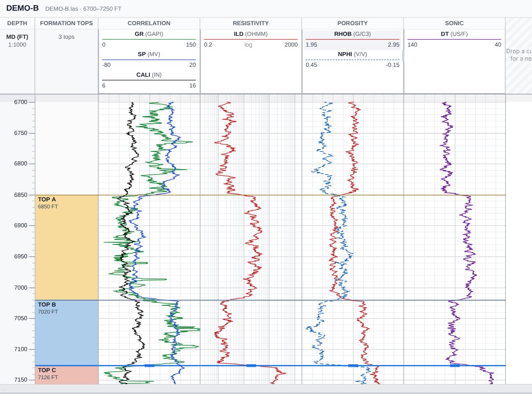Open the POROSITY track header
The width and height of the screenshot is (532, 394).
coord(352,23)
